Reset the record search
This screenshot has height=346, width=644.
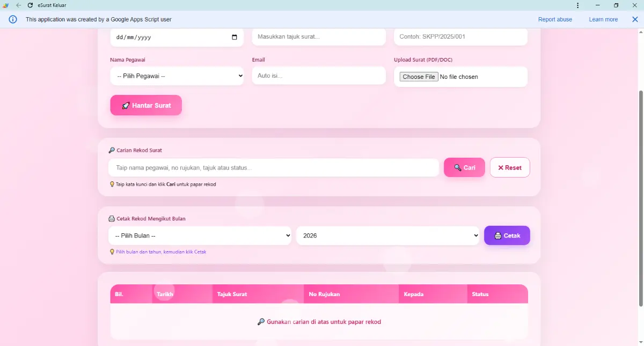coord(510,167)
